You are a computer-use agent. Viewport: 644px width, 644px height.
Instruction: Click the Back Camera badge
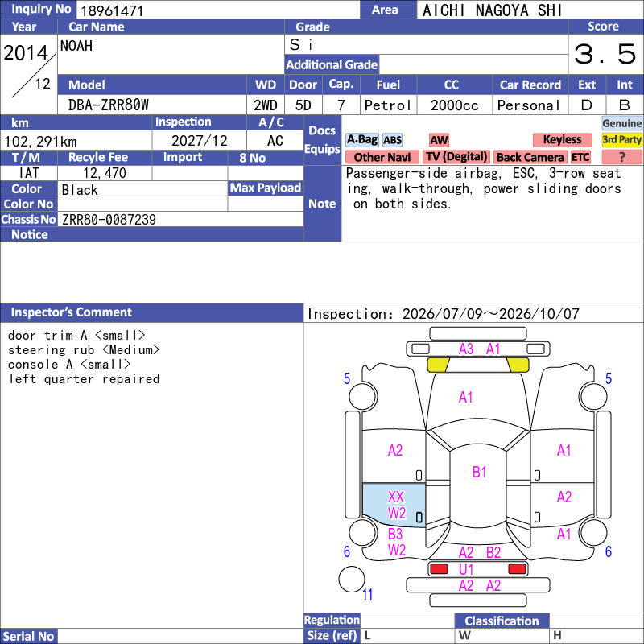[x=530, y=157]
